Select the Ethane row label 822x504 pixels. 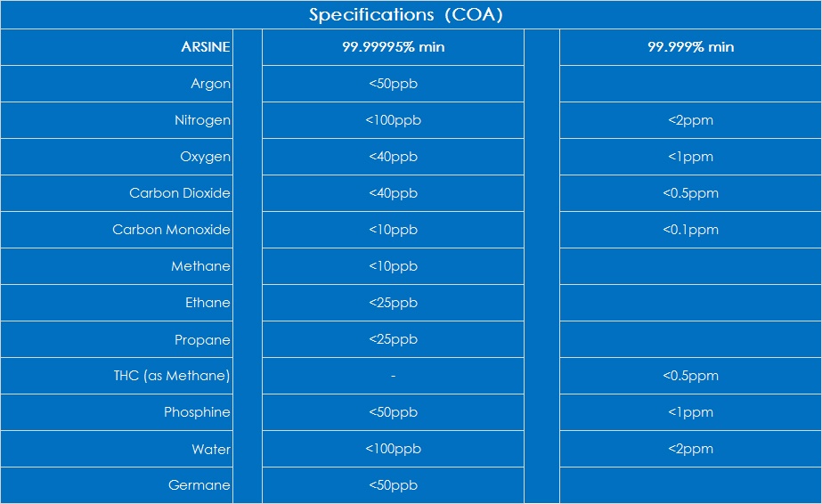208,303
